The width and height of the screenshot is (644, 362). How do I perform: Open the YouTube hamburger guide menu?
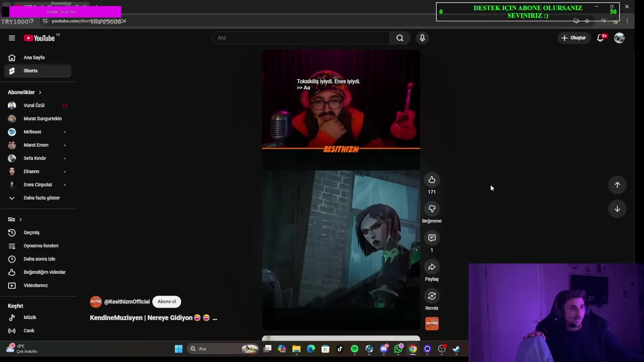[12, 38]
